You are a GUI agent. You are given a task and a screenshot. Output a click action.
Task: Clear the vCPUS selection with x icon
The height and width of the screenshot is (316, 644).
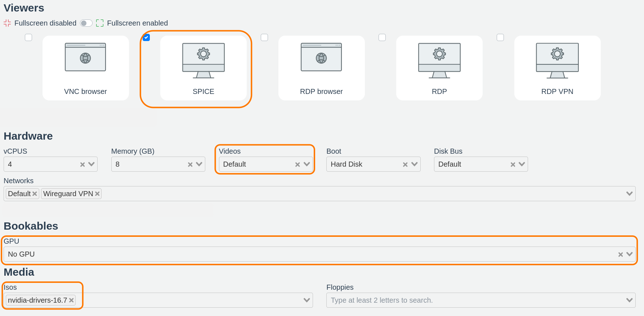click(82, 164)
